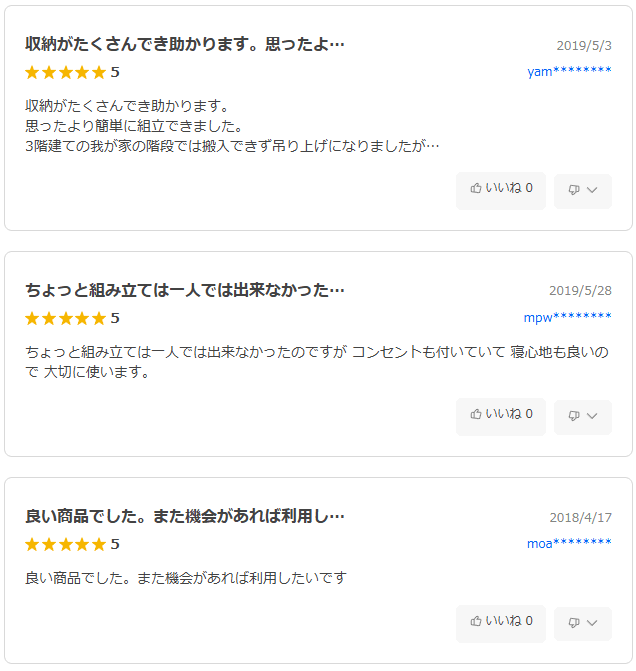The image size is (636, 671).
Task: Open reviewer profile yam********
Action: (569, 72)
